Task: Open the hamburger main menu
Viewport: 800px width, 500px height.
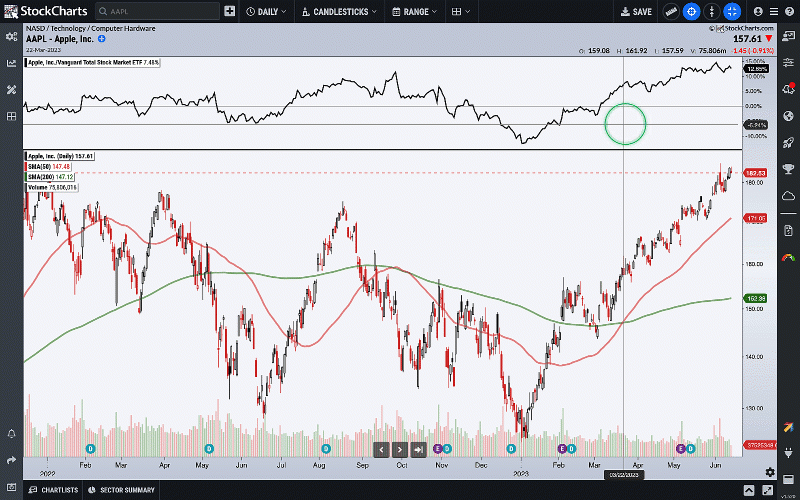Action: (x=774, y=11)
